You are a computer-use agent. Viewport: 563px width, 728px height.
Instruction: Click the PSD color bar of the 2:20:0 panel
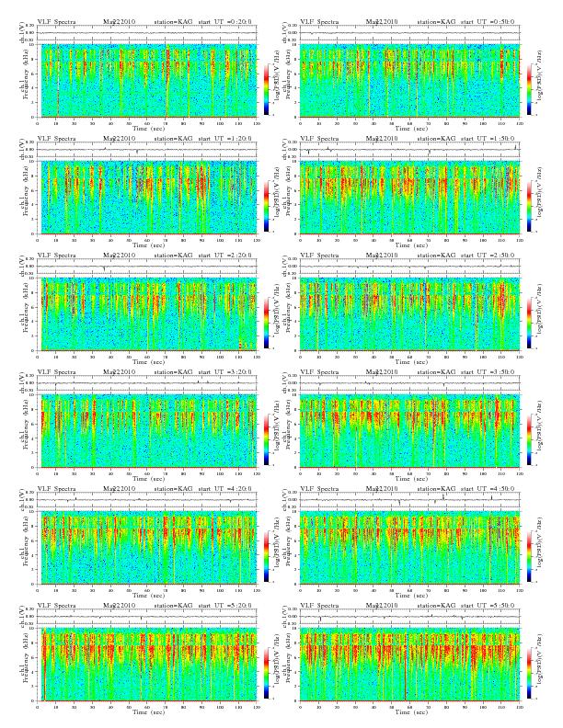(x=266, y=323)
